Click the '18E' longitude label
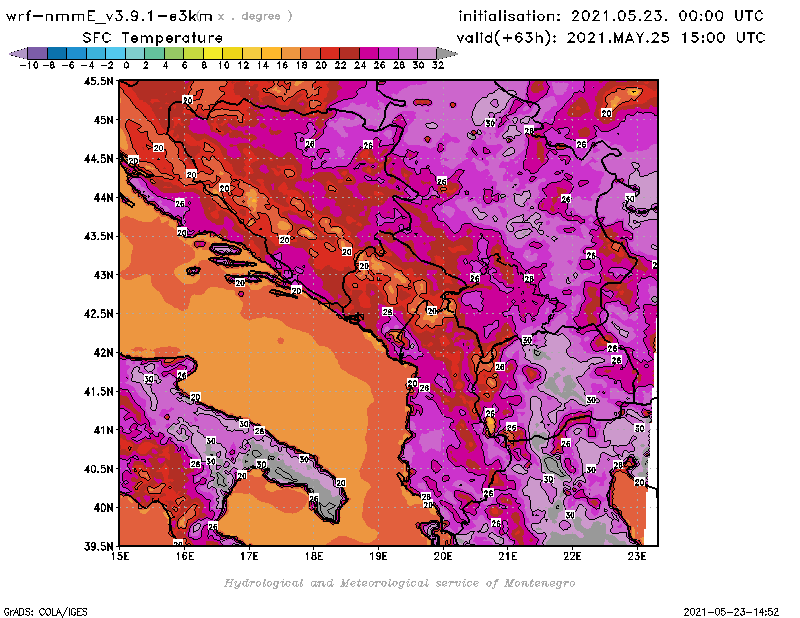The width and height of the screenshot is (800, 618). [314, 556]
